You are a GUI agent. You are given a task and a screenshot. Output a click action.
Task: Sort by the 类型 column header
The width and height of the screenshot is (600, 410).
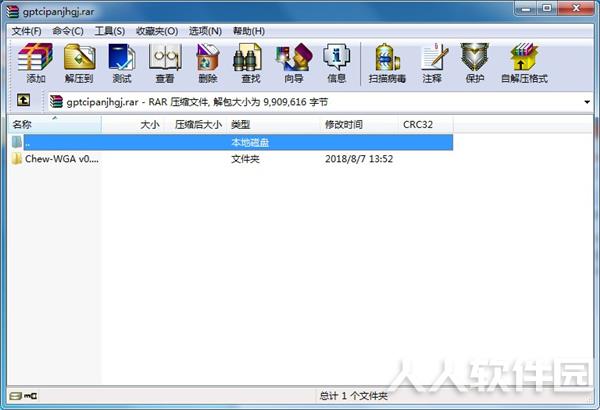pyautogui.click(x=274, y=124)
